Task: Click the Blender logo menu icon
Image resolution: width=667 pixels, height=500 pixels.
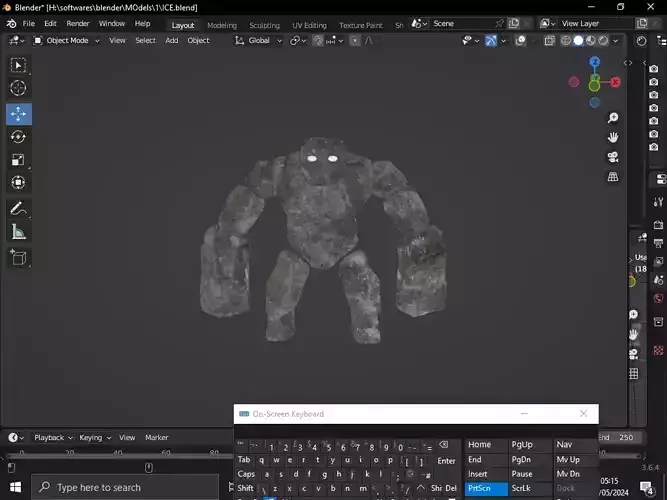Action: [11, 23]
